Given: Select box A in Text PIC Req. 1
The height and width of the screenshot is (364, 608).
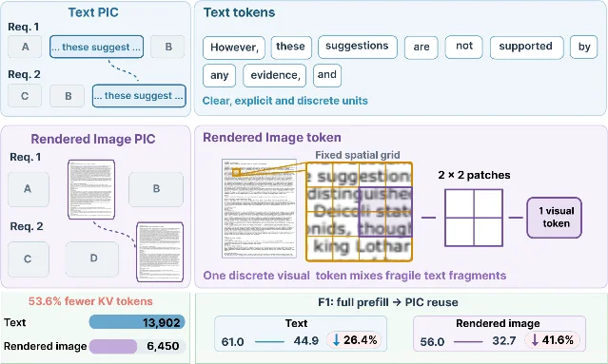Looking at the screenshot, I should coord(25,47).
